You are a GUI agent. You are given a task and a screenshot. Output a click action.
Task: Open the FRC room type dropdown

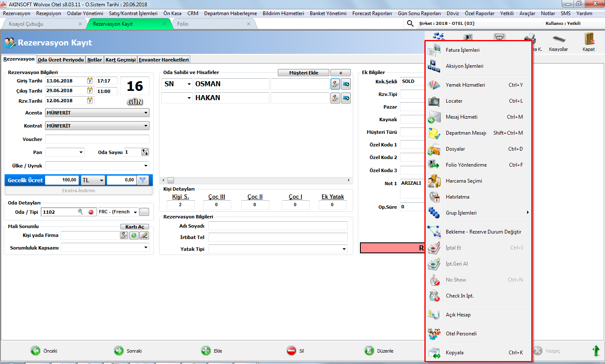[135, 212]
